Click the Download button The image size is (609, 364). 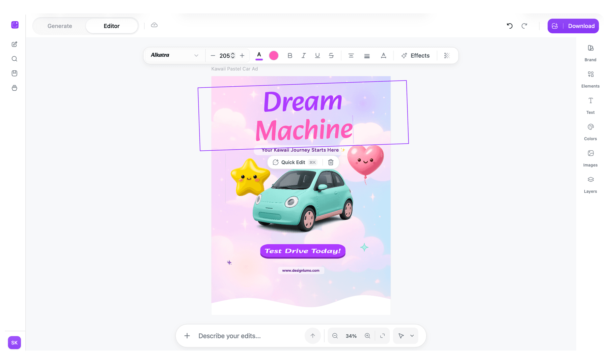click(x=581, y=26)
